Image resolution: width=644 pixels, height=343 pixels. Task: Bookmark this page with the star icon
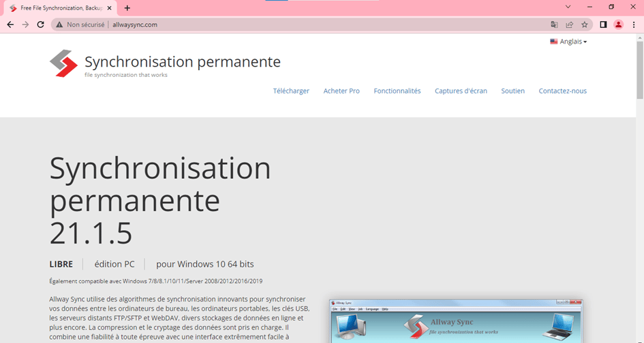point(584,24)
